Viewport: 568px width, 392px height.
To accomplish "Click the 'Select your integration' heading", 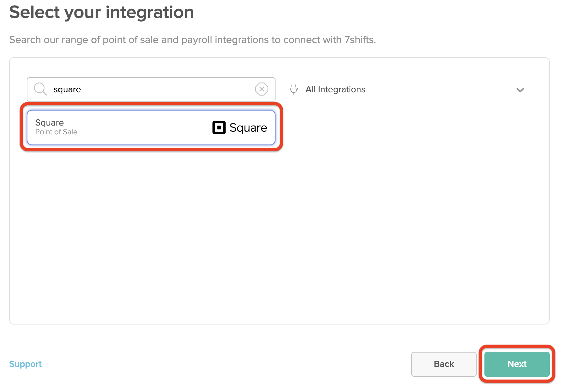I will click(102, 12).
